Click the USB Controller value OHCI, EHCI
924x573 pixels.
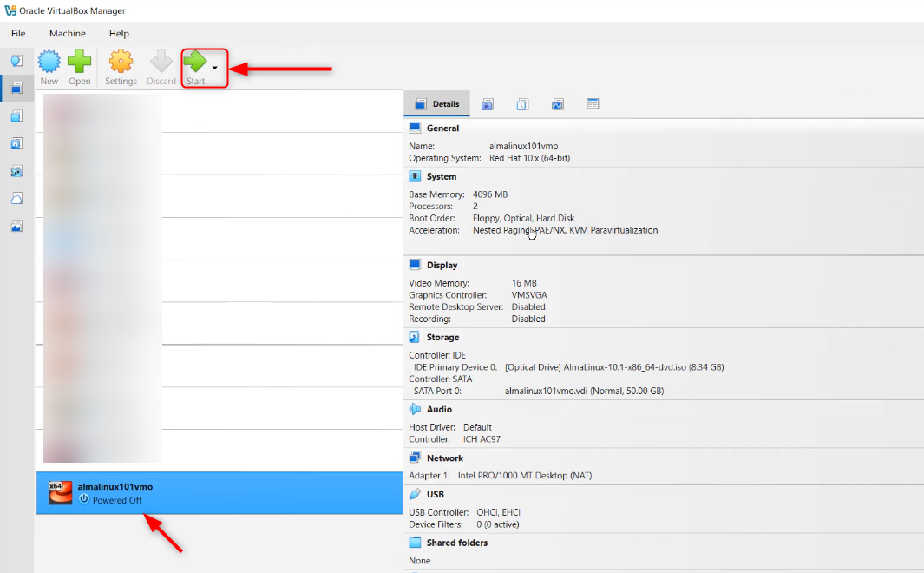point(498,512)
